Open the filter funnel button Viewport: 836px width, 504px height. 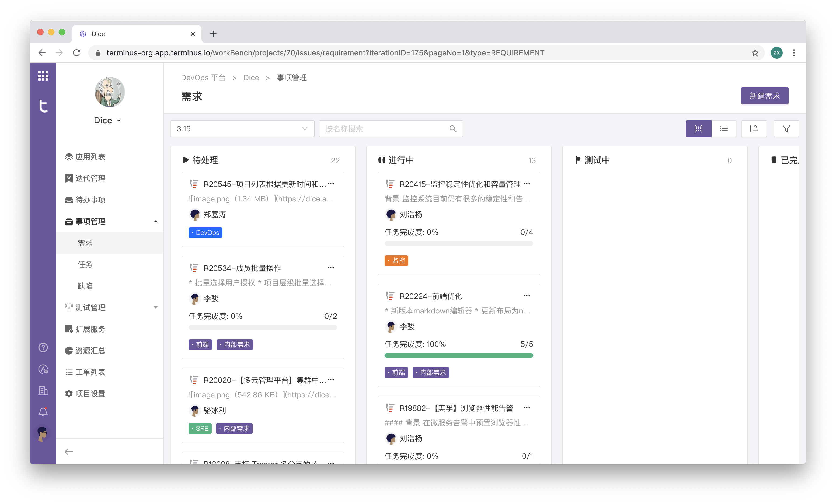coord(786,128)
